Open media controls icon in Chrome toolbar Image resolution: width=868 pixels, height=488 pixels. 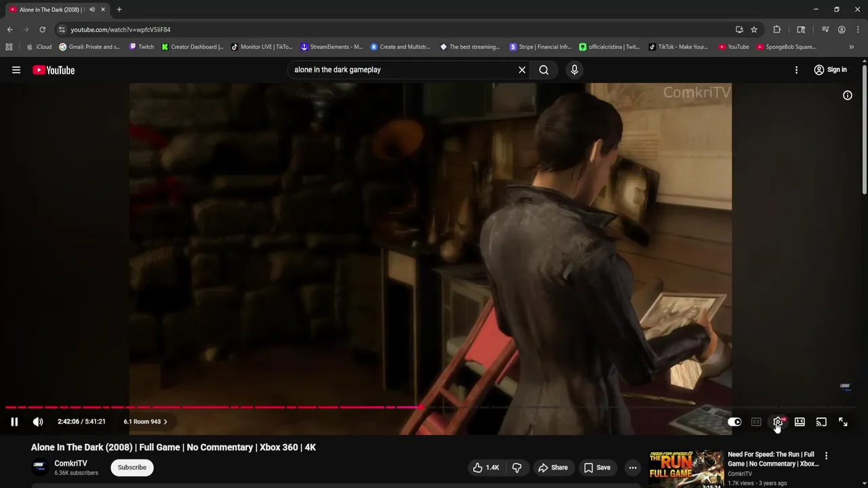pyautogui.click(x=825, y=30)
